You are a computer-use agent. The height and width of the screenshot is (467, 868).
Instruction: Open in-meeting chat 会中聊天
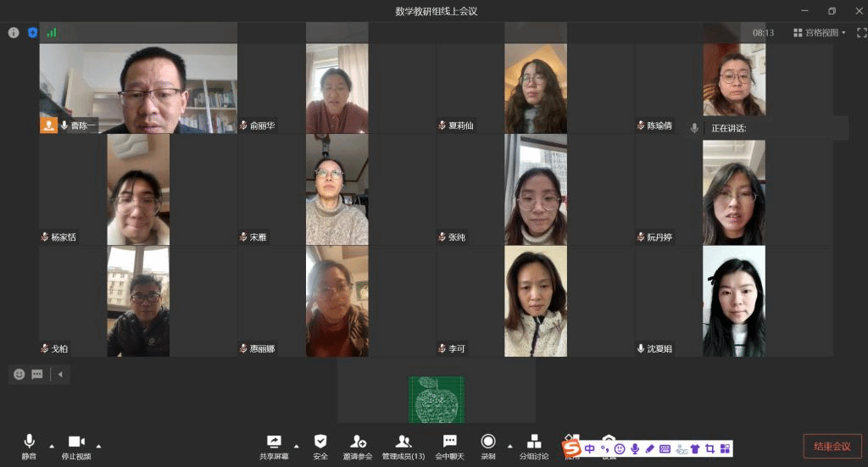(x=449, y=447)
